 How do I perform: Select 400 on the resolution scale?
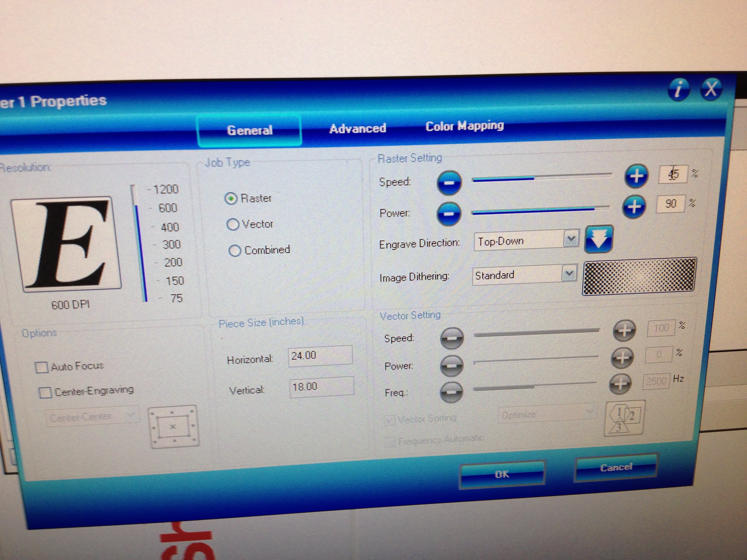[x=170, y=227]
